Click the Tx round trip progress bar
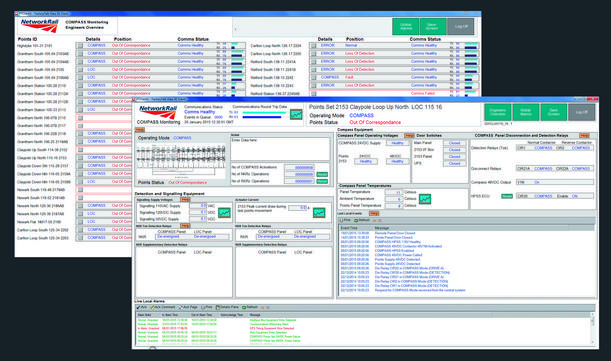 (264, 112)
